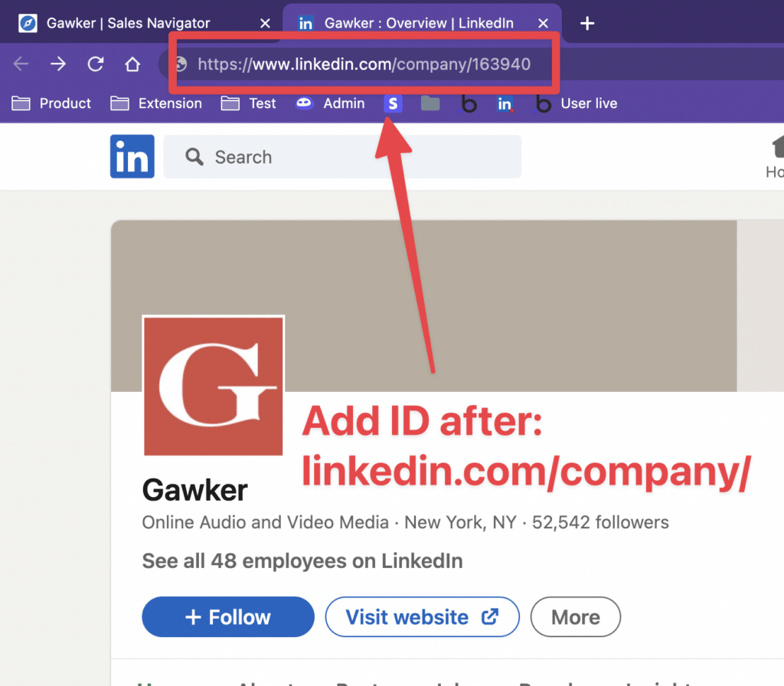Open the browser home page
The width and height of the screenshot is (784, 686).
132,64
